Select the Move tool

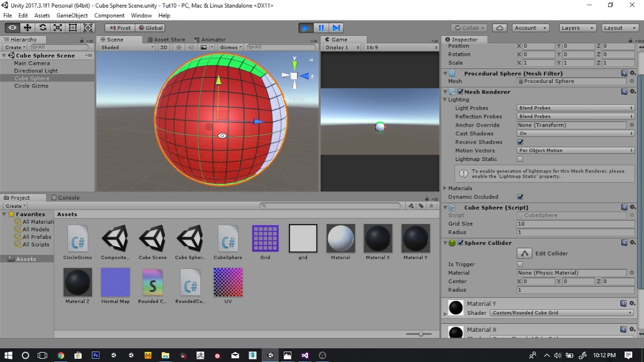pos(28,28)
